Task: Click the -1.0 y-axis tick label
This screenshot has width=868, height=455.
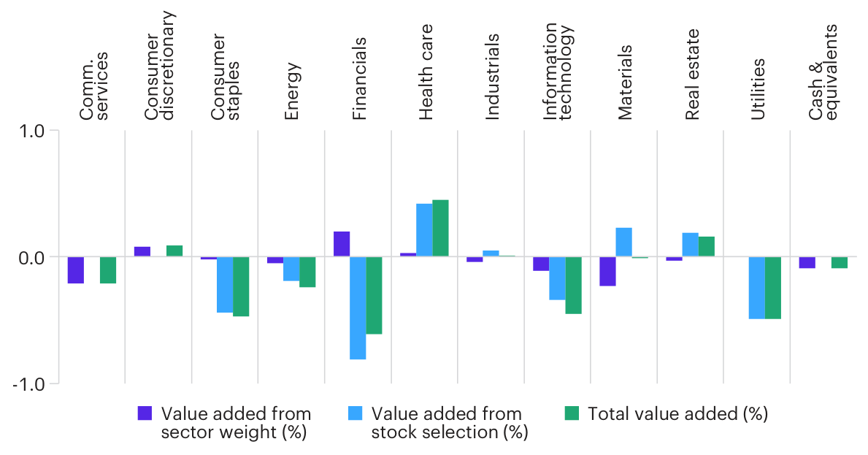Action: (29, 383)
